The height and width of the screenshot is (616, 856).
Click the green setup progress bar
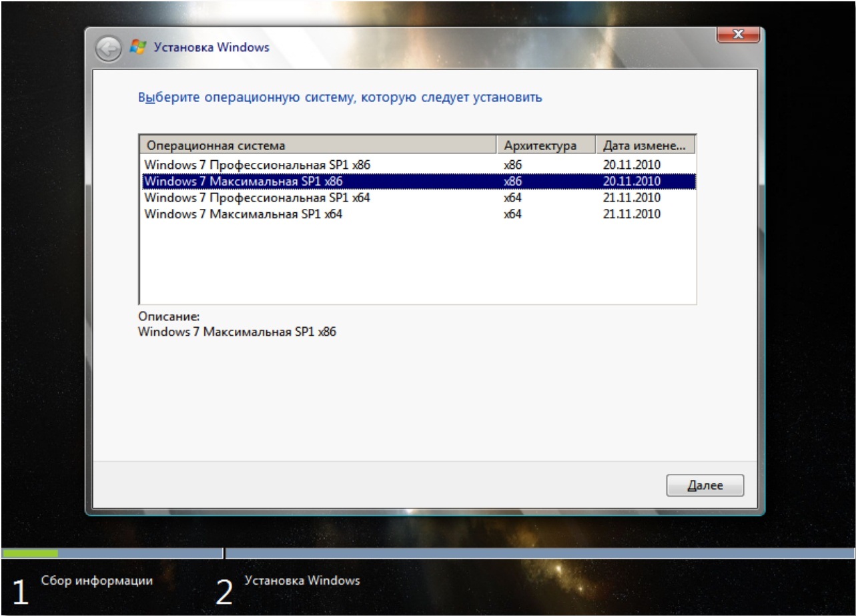tap(30, 553)
